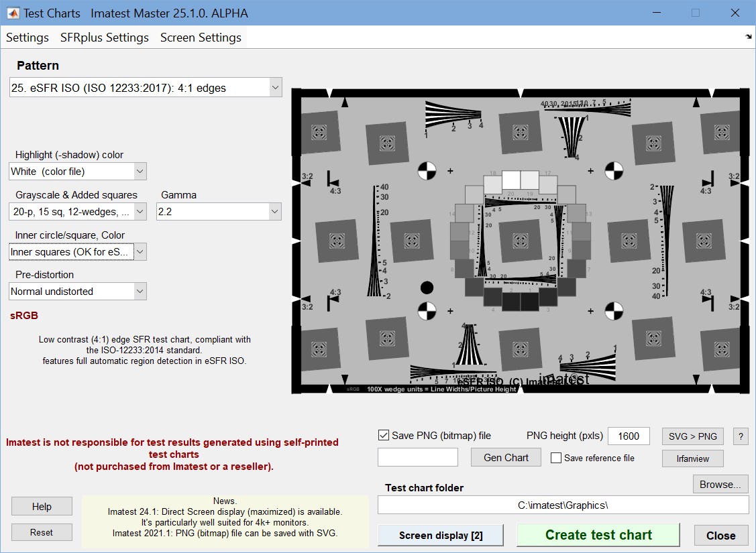Click the Gen Chart button

(x=506, y=458)
